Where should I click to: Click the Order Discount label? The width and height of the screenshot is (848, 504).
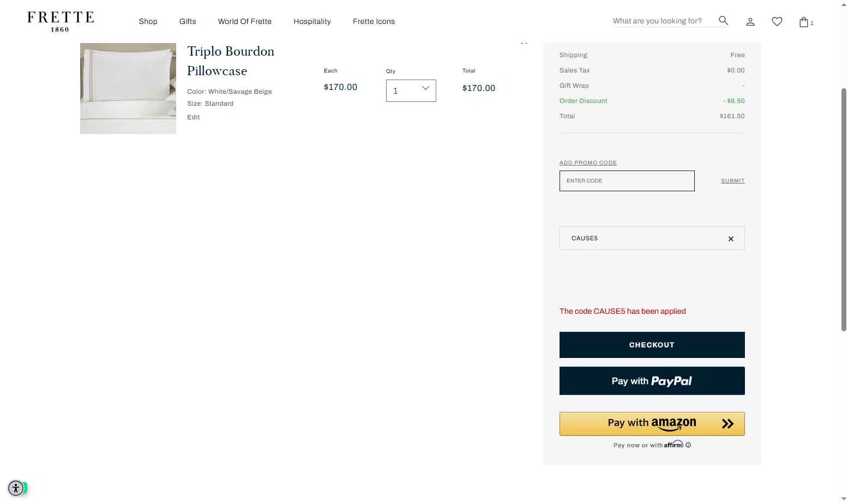click(584, 101)
